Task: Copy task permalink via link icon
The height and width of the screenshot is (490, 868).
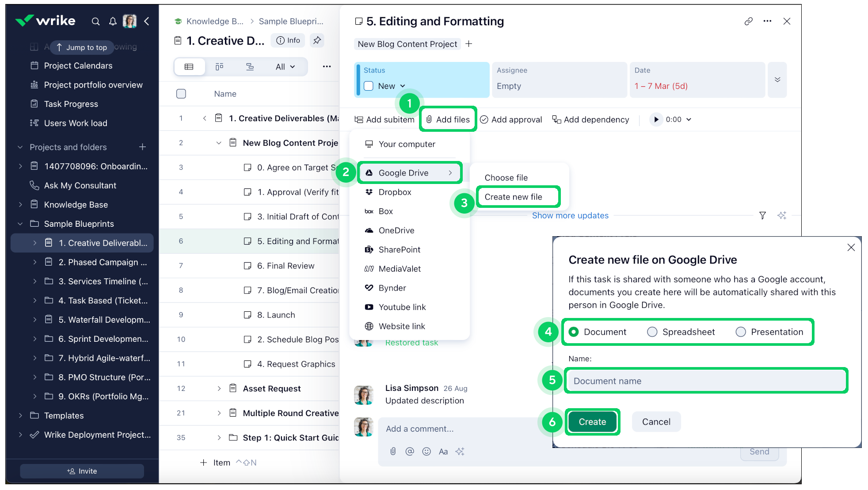Action: tap(748, 21)
